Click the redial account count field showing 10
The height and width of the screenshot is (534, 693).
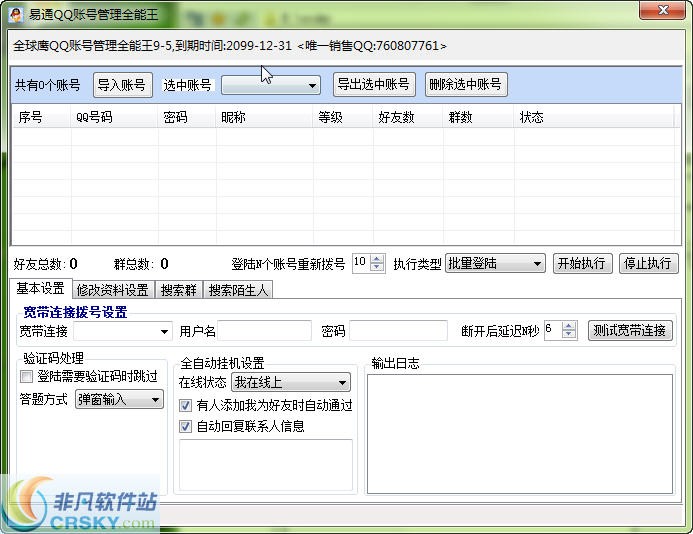pyautogui.click(x=361, y=263)
